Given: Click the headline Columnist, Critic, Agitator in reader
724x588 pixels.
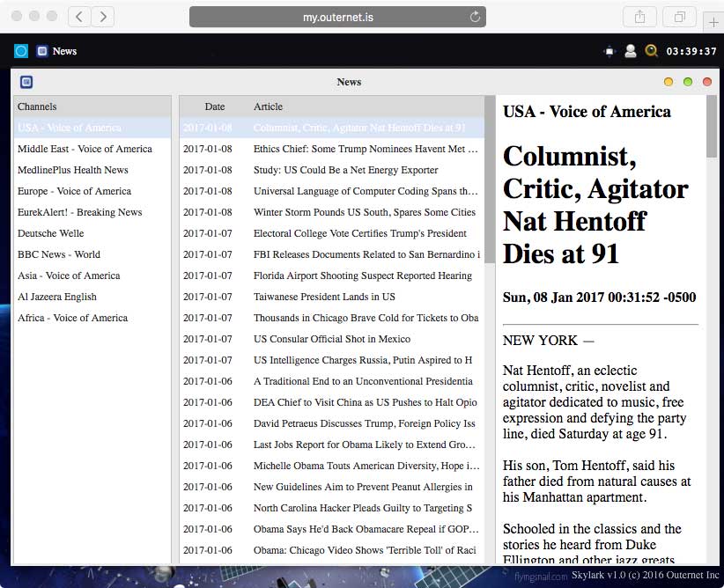Looking at the screenshot, I should [595, 205].
